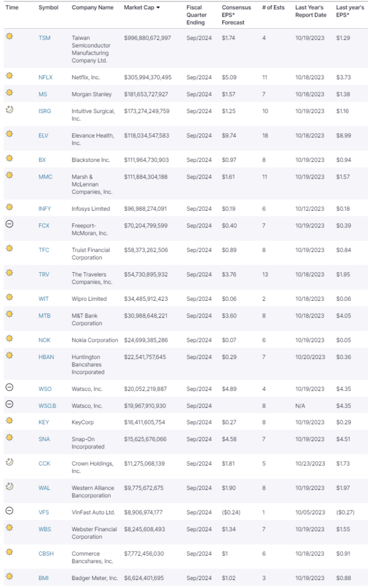Screen dimensions: 374x588
Task: Open the WIT symbol link
Action: 44,299
